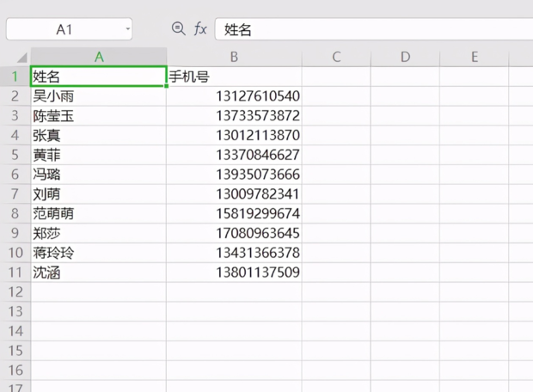Select the cell with name 吴小雨
The width and height of the screenshot is (533, 392).
[x=99, y=96]
